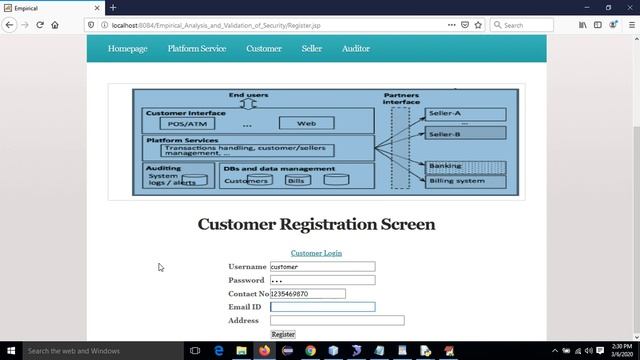
Task: Open Google Chrome from taskbar
Action: coord(311,351)
